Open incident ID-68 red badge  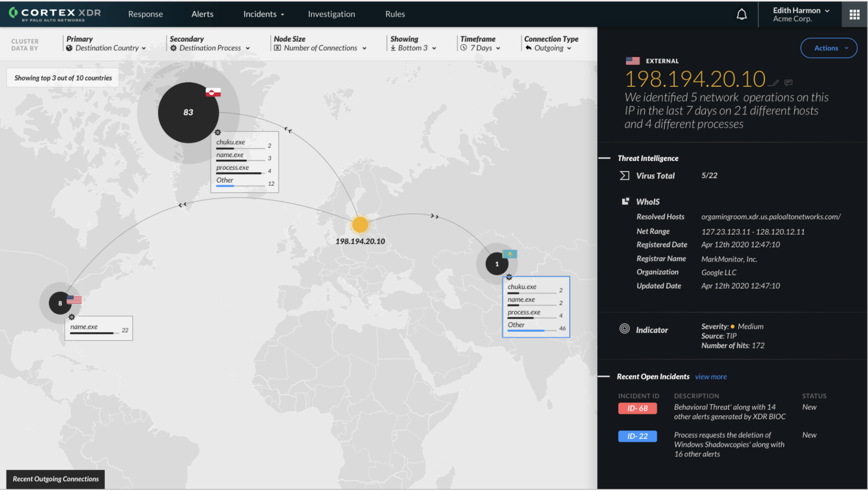point(637,409)
